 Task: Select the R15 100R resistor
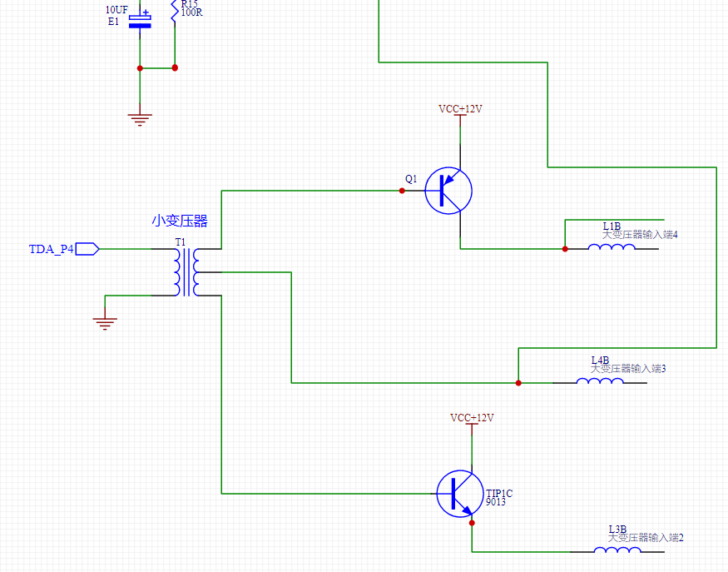[x=174, y=10]
